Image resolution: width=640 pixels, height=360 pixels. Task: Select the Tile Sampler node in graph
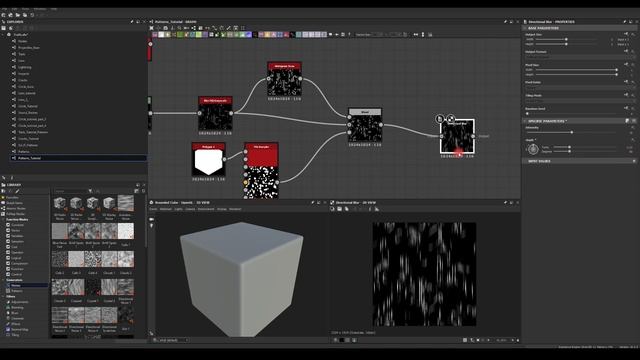pos(261,171)
